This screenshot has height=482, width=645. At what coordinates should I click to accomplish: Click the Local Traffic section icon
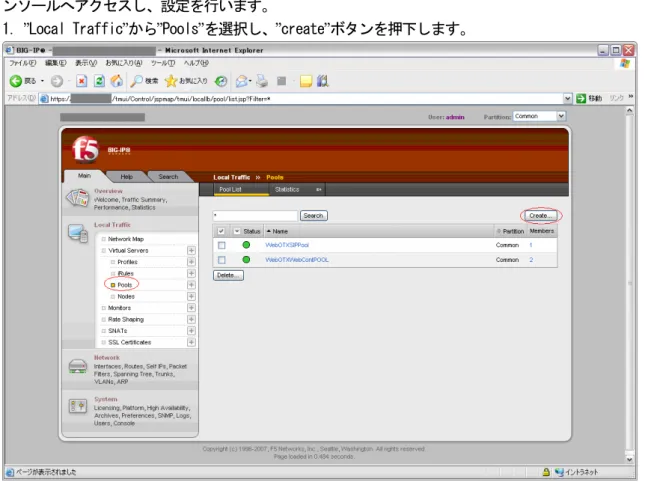78,233
